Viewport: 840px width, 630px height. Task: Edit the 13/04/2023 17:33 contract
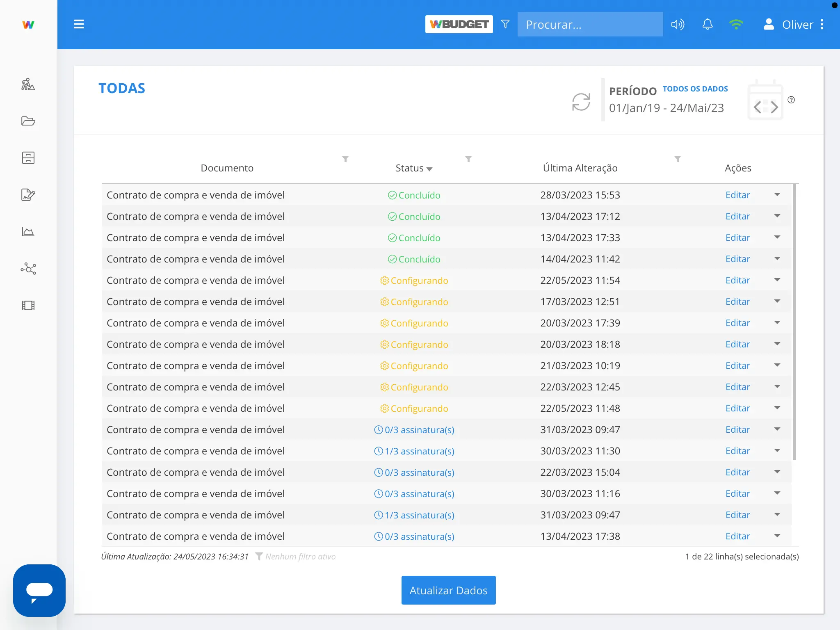pyautogui.click(x=737, y=237)
